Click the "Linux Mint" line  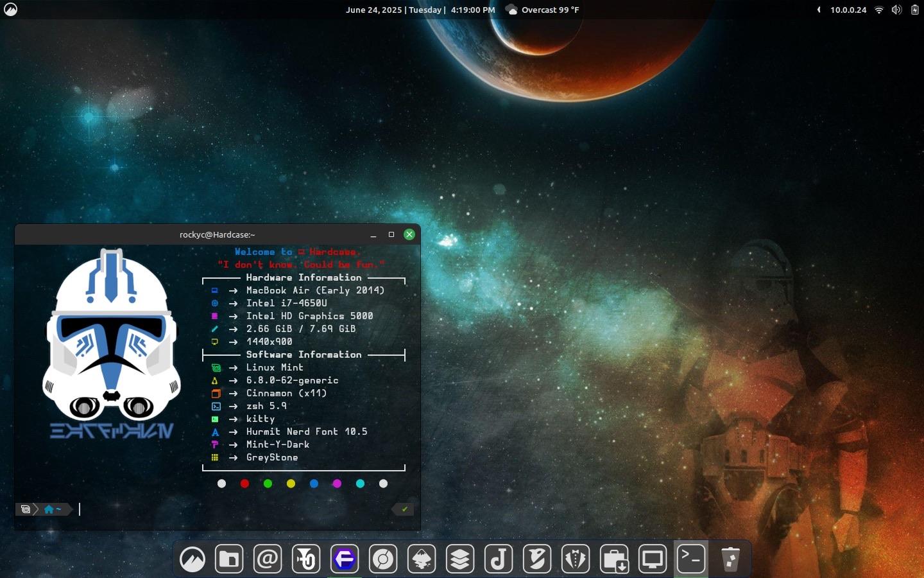click(x=275, y=367)
